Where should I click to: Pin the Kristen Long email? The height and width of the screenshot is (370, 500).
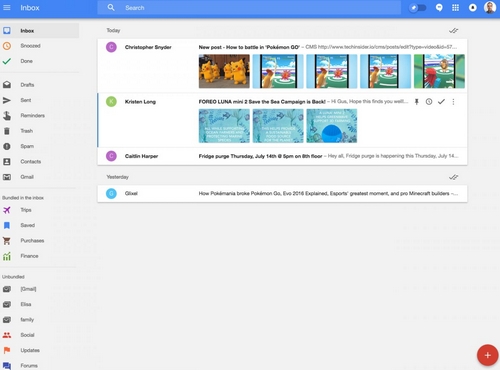tap(416, 102)
